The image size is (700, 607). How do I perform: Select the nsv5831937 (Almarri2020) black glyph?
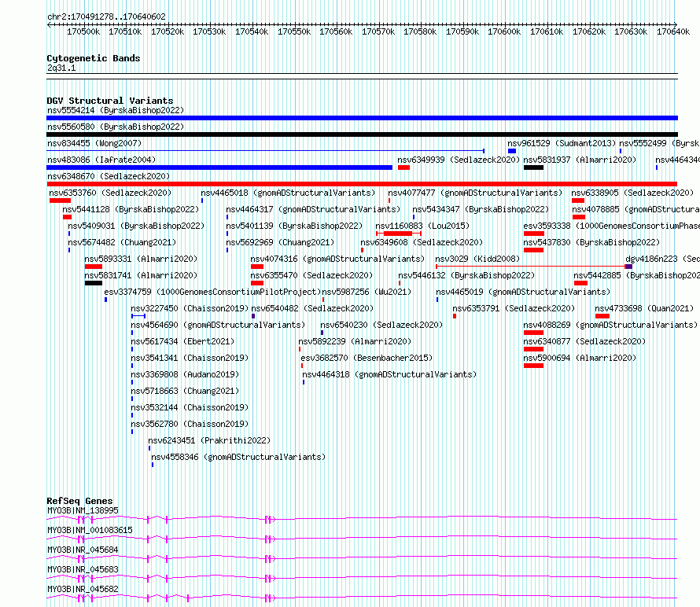click(533, 167)
